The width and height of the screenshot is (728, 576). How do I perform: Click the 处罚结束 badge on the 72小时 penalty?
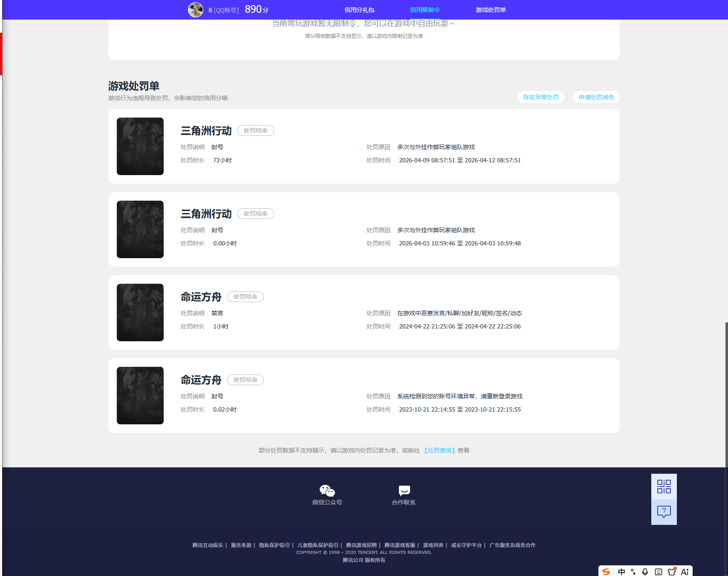click(x=256, y=130)
